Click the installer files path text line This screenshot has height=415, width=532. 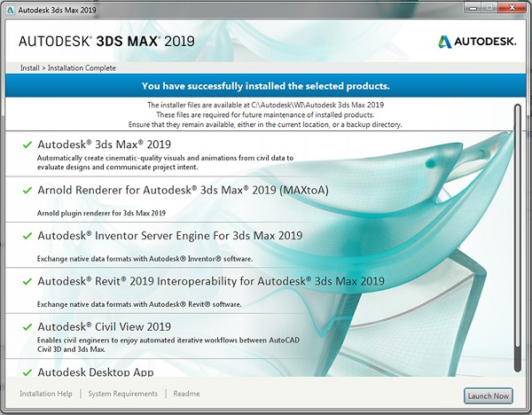[x=265, y=105]
